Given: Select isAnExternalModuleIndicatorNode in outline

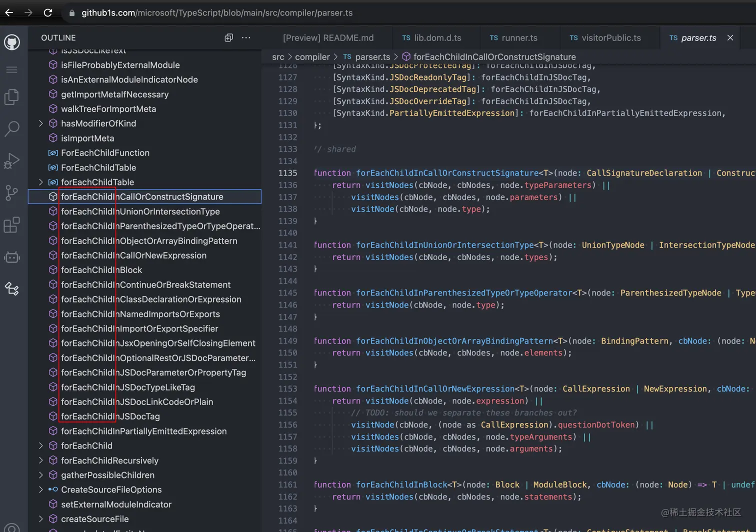Looking at the screenshot, I should (x=144, y=79).
